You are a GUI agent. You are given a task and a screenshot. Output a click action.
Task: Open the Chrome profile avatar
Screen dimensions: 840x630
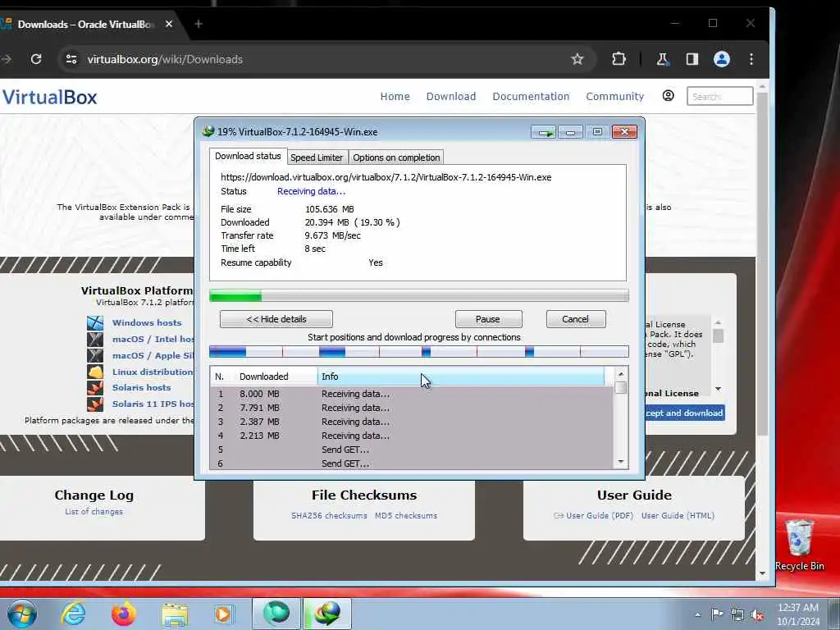pos(722,59)
